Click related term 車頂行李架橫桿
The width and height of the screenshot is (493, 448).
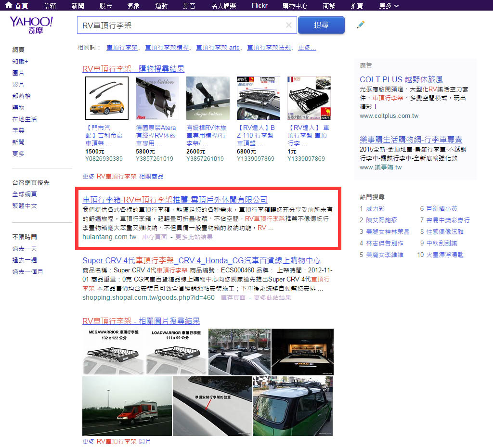167,48
